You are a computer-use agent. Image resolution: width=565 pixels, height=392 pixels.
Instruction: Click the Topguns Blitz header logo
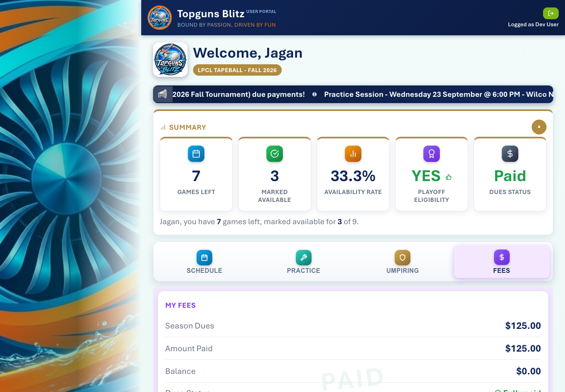pos(160,18)
